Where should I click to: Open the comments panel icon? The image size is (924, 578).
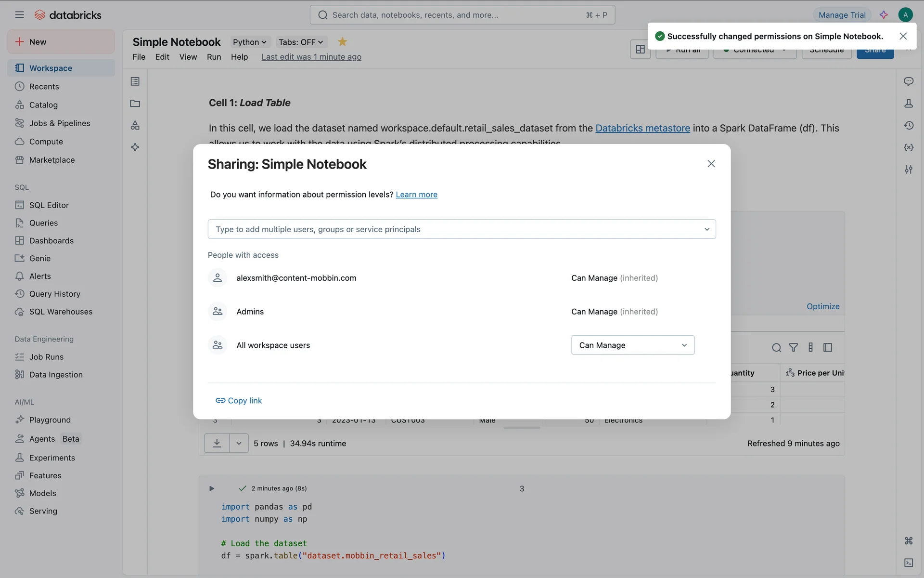[x=908, y=81]
